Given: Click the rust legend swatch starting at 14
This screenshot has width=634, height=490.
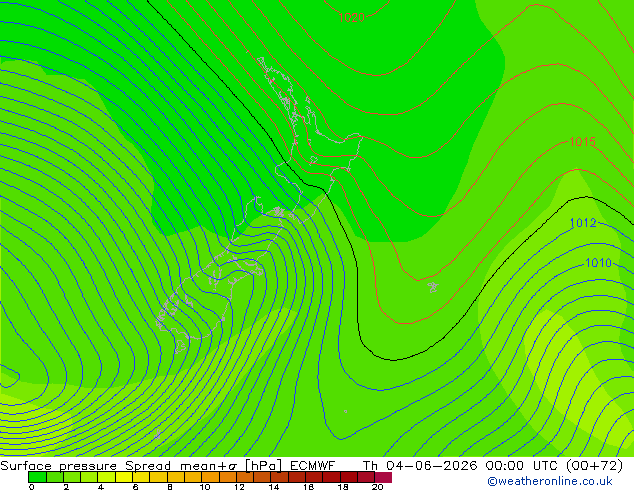Looking at the screenshot, I should coord(279,477).
